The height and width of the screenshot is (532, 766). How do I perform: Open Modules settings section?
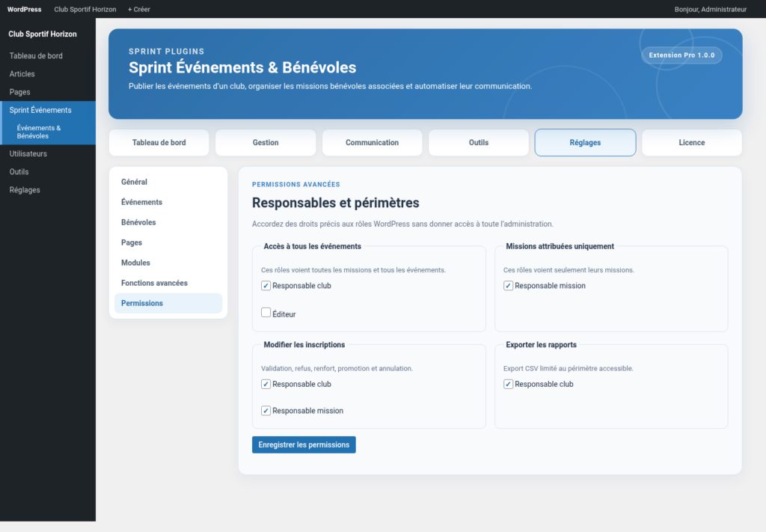pyautogui.click(x=168, y=263)
